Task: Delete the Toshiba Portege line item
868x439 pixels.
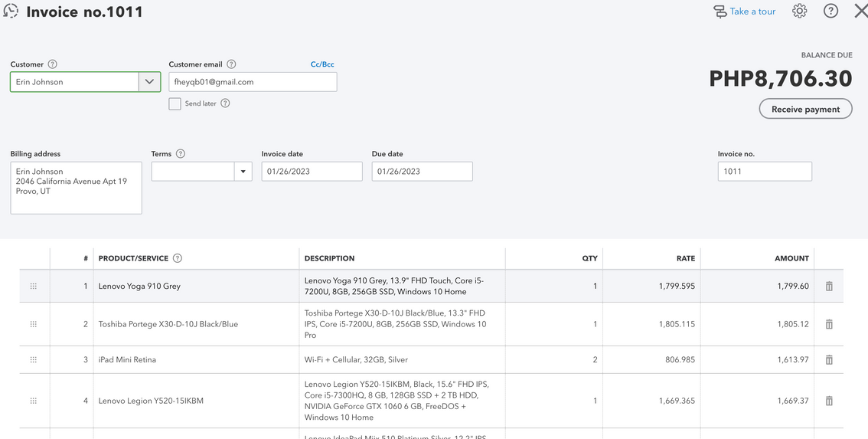Action: [829, 324]
